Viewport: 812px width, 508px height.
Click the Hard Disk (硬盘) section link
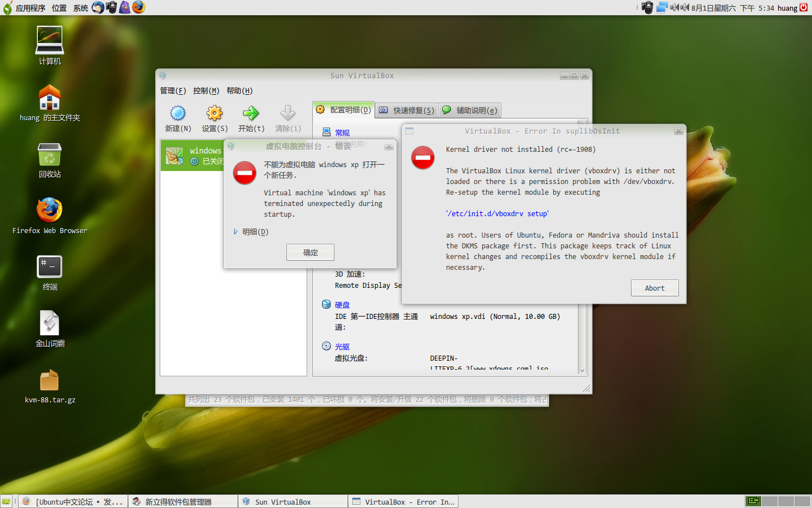(342, 305)
